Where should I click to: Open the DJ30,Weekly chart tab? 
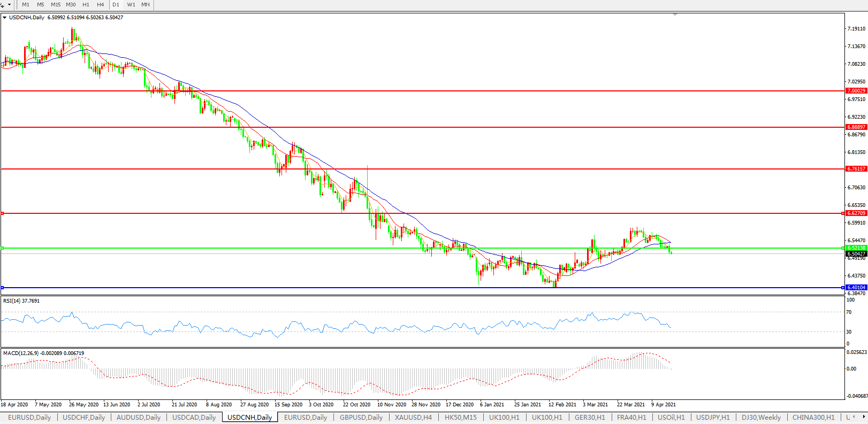[761, 418]
